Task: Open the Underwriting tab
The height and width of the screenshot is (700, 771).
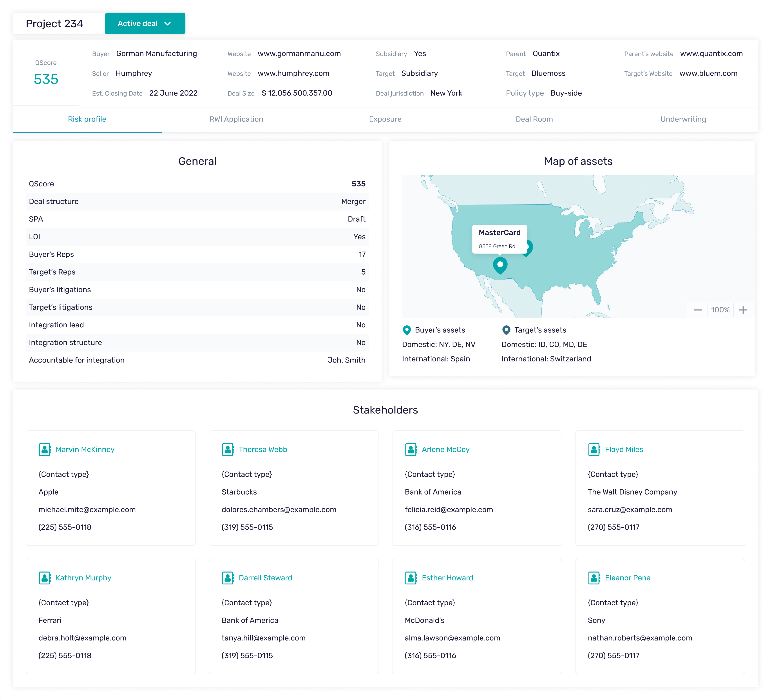Action: coord(683,119)
